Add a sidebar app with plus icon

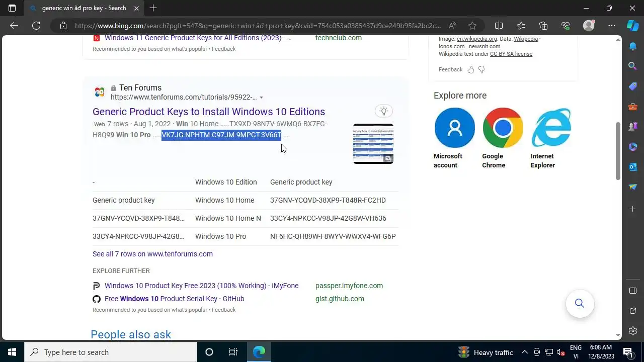coord(633,209)
